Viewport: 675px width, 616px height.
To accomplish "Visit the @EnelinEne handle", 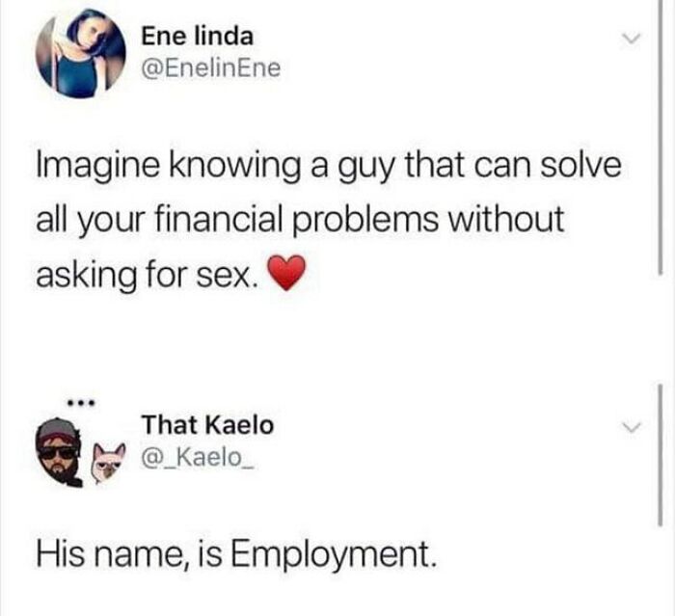I will tap(211, 68).
